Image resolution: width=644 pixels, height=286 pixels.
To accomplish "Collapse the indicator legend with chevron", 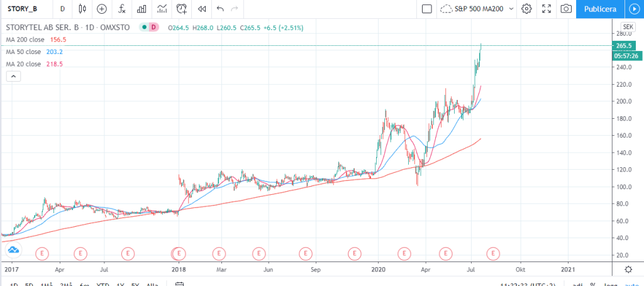I will click(13, 76).
